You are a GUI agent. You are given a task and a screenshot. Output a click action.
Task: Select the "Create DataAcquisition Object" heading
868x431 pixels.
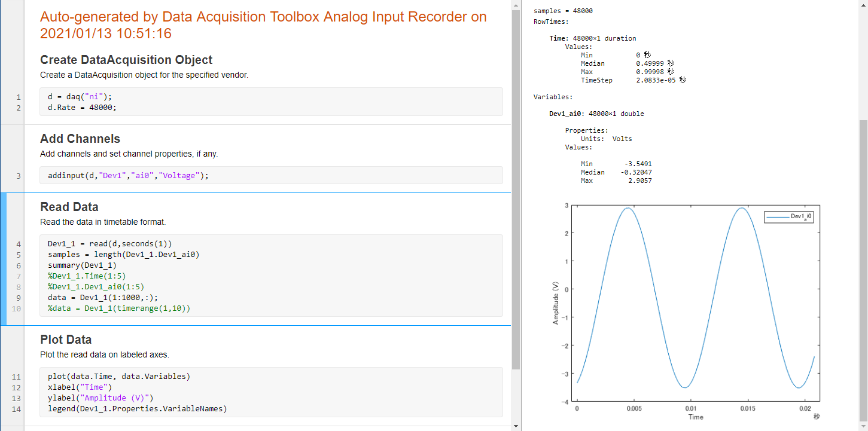click(126, 60)
